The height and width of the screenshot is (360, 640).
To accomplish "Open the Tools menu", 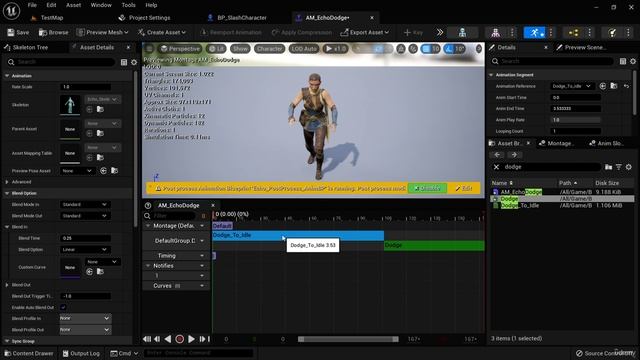I will point(128,5).
